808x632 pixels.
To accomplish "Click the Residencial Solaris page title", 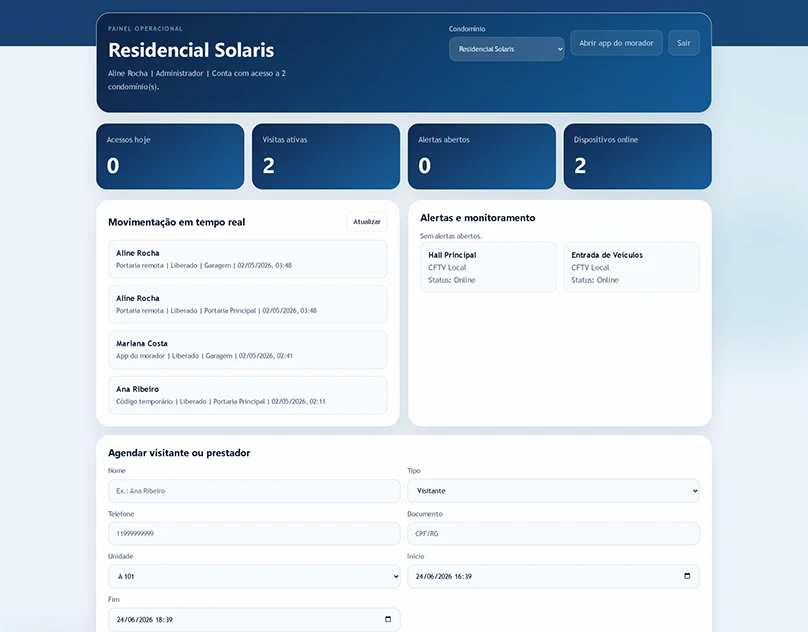I will pyautogui.click(x=191, y=50).
